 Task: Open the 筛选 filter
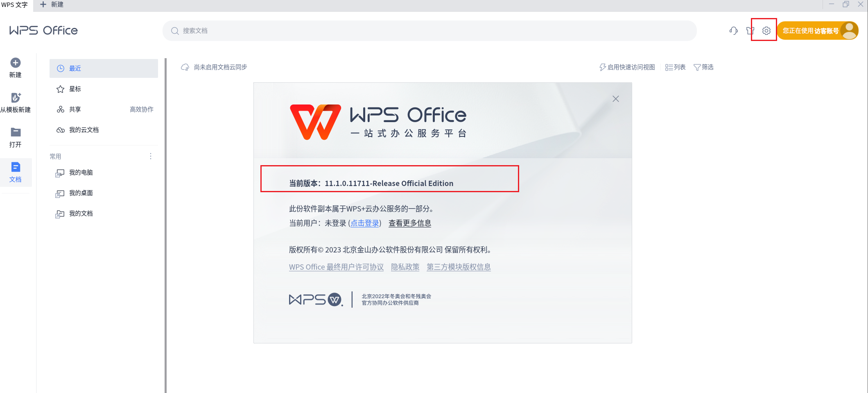click(703, 67)
